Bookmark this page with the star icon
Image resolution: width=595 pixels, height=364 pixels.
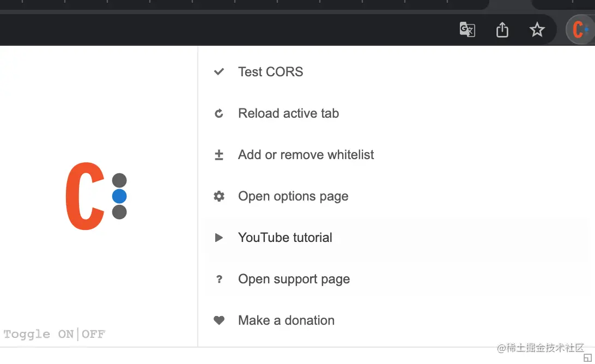tap(537, 29)
